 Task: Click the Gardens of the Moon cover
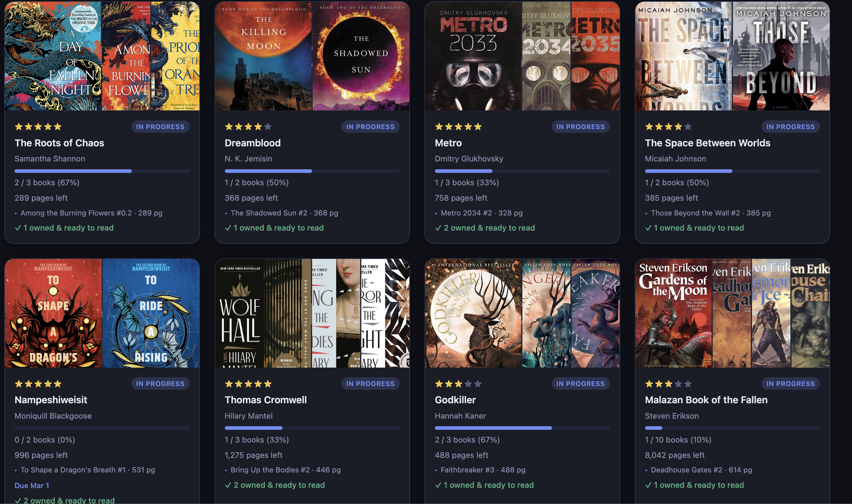pyautogui.click(x=673, y=313)
